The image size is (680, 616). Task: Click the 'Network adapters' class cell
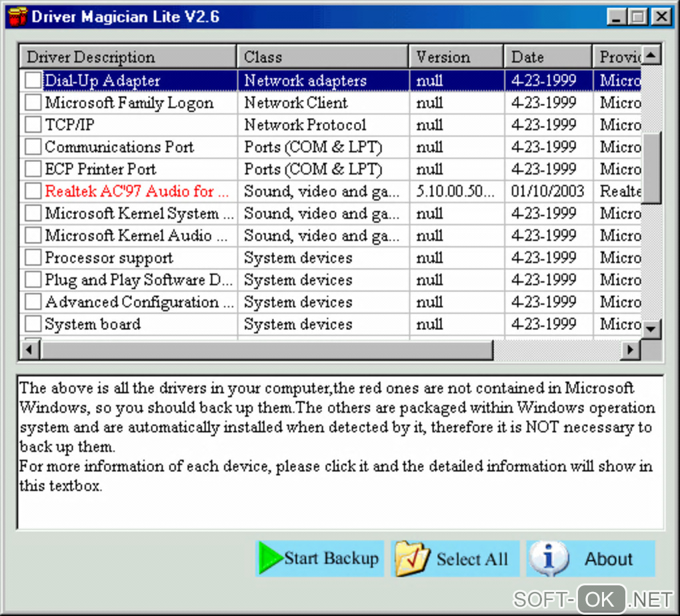(305, 80)
